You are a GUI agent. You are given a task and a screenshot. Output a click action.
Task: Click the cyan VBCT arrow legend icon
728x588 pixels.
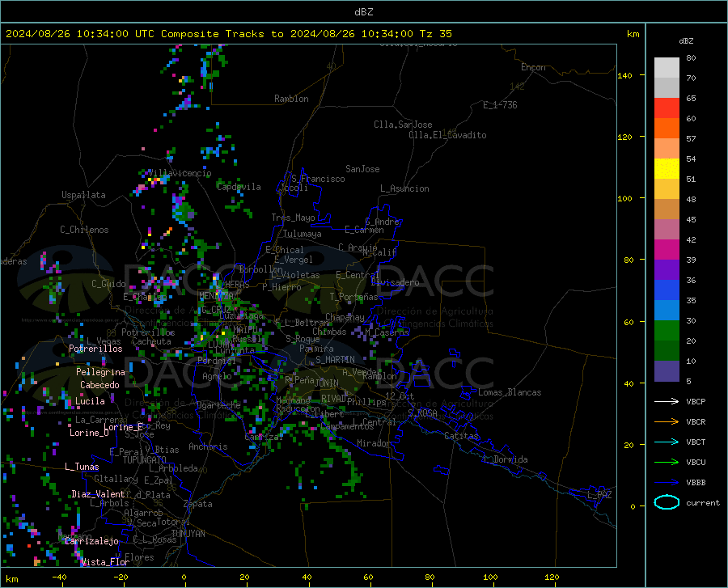667,442
